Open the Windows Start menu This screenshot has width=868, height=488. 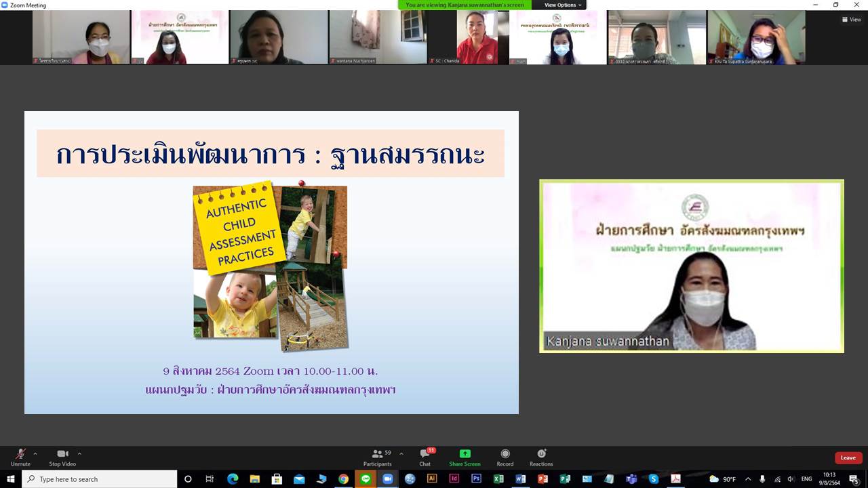pyautogui.click(x=11, y=479)
